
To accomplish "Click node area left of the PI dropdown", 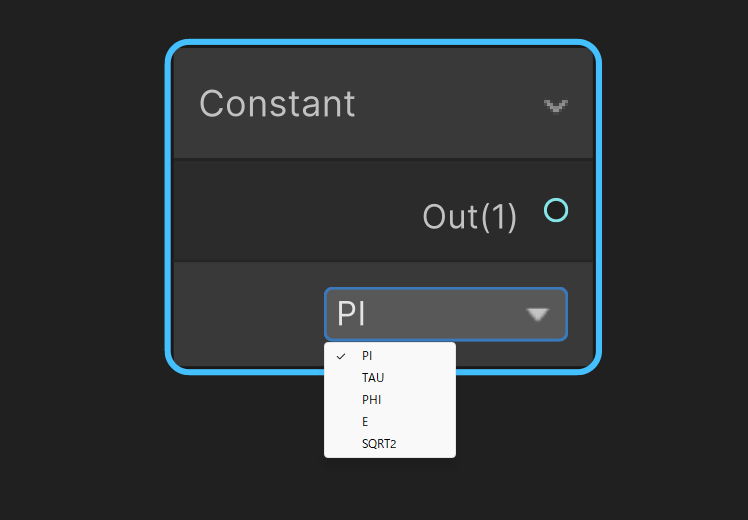I will click(248, 314).
